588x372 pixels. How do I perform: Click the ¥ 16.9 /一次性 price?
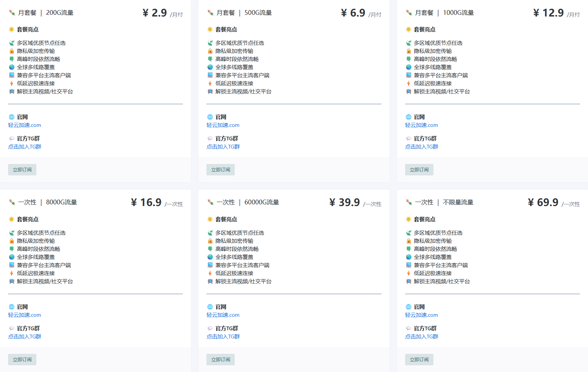(x=157, y=203)
